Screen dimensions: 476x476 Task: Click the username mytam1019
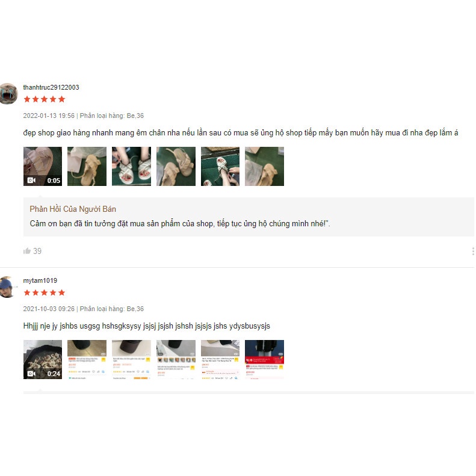[x=40, y=280]
